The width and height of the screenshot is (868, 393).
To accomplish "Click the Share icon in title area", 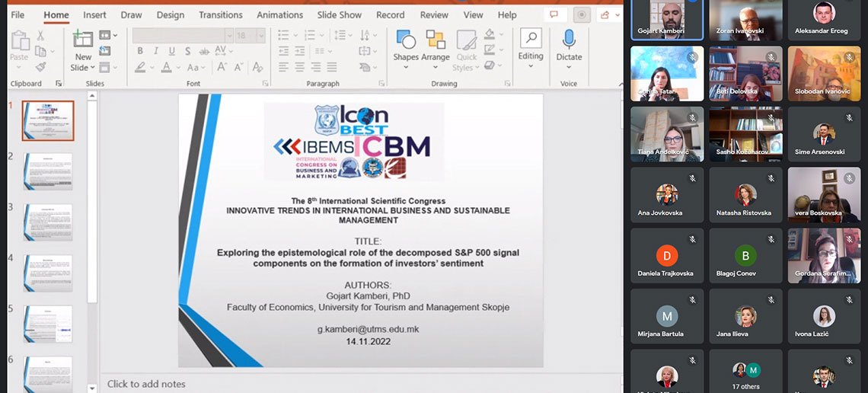I will tap(605, 15).
